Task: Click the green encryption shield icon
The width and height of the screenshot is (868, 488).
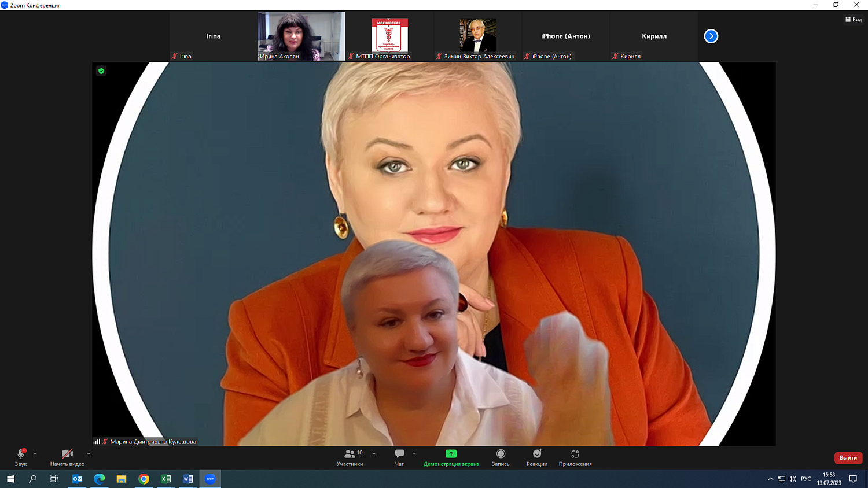Action: point(101,71)
